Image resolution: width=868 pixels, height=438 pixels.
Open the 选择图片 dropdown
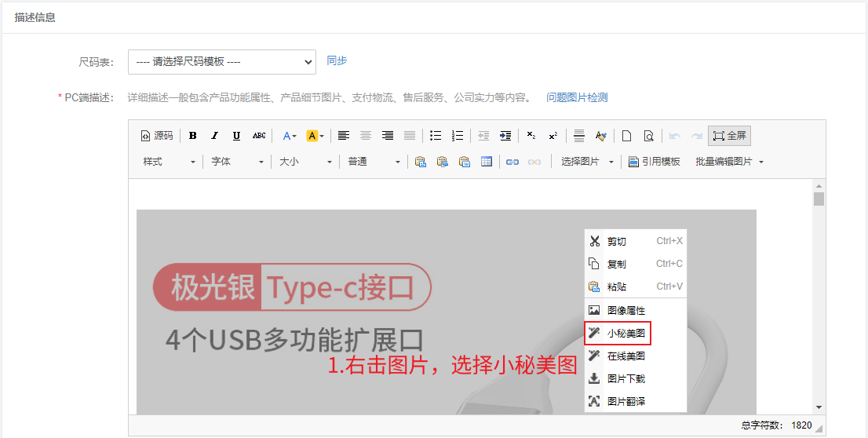tap(587, 162)
